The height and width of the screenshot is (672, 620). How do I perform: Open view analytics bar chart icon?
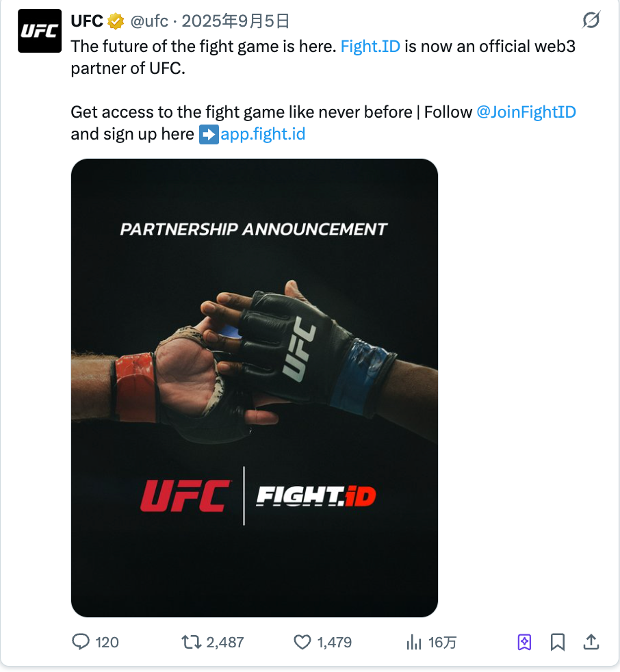pyautogui.click(x=413, y=642)
